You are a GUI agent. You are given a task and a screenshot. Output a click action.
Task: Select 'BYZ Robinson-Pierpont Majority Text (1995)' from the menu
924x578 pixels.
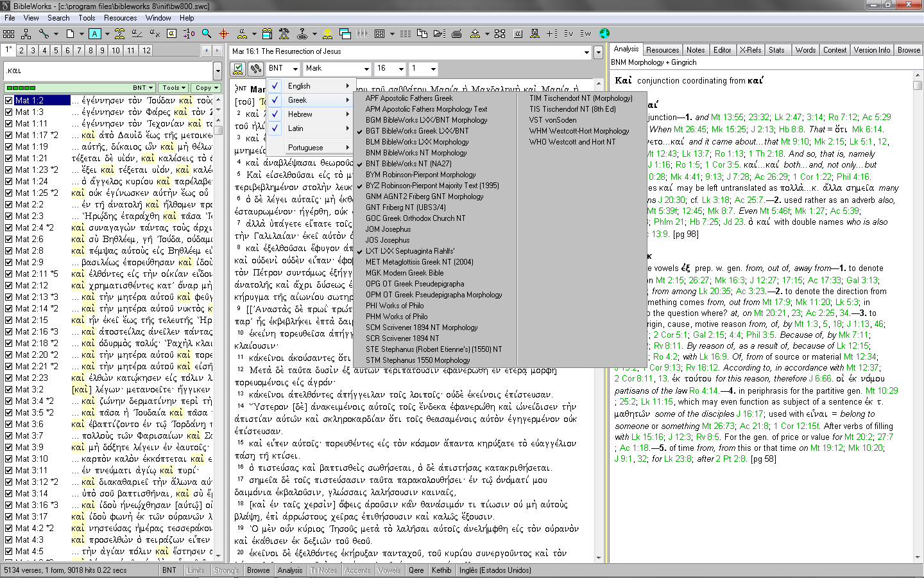tap(432, 186)
